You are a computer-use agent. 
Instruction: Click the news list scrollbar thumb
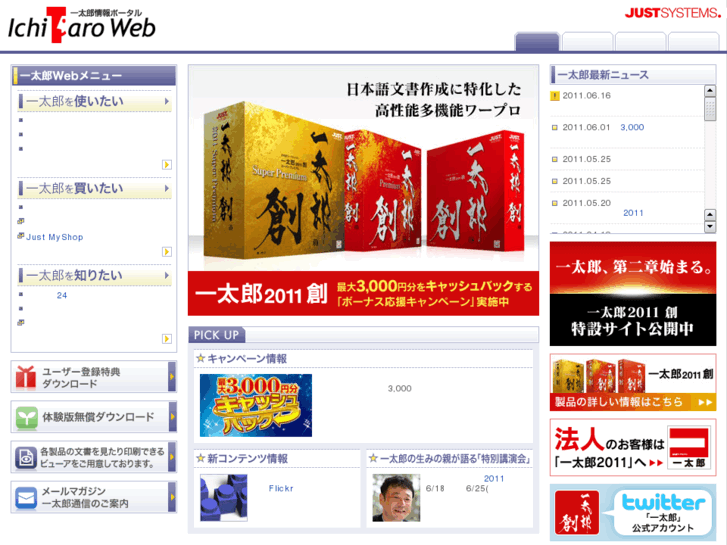[x=710, y=109]
